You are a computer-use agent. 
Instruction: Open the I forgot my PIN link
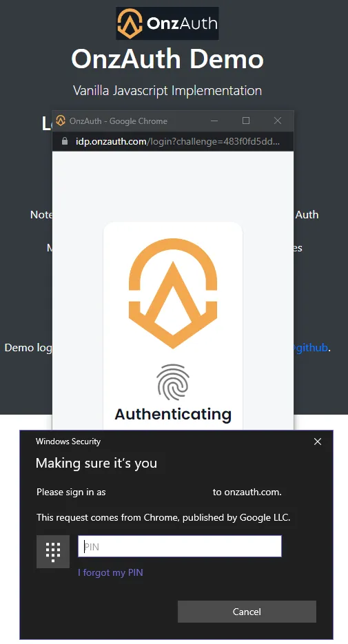[x=110, y=572]
